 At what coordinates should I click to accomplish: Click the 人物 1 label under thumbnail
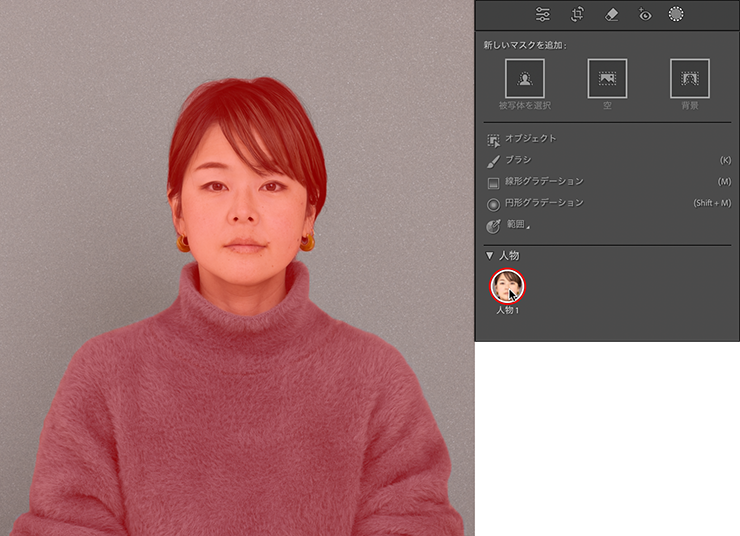(x=508, y=311)
